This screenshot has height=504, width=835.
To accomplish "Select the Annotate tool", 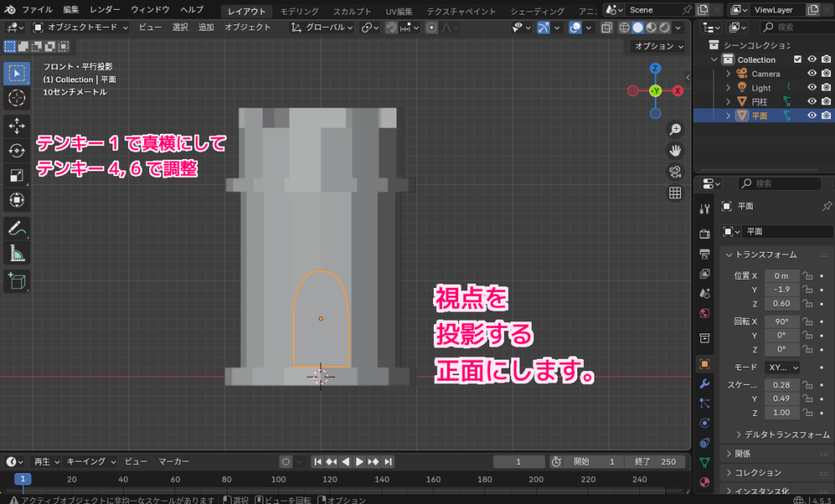I will pos(16,228).
